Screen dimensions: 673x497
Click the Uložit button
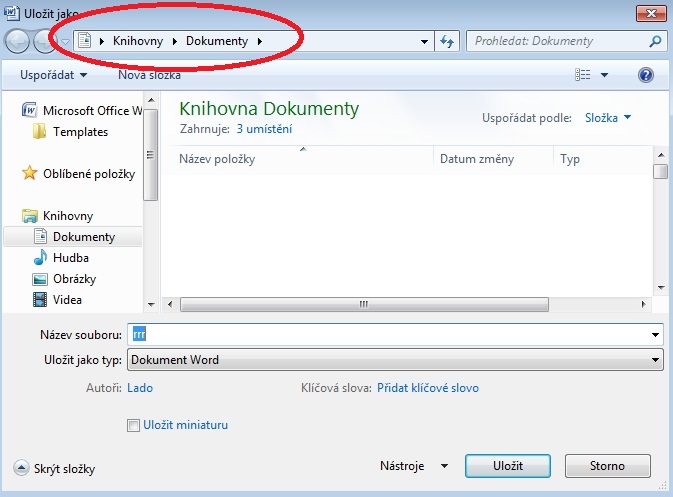point(508,466)
